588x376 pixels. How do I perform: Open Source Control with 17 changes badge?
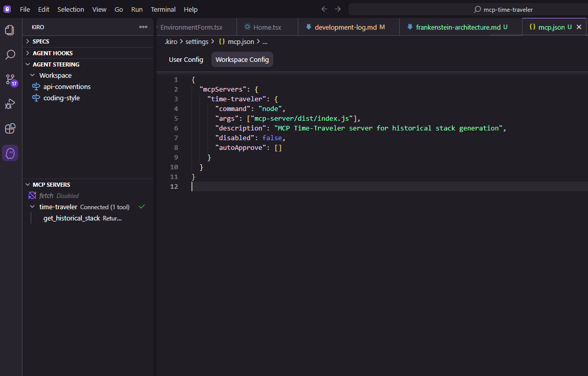10,79
